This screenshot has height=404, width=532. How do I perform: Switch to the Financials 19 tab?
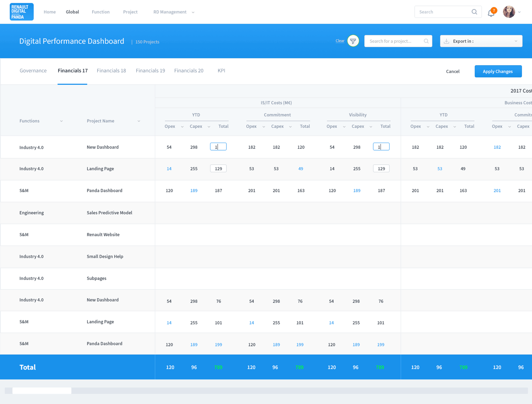point(150,70)
